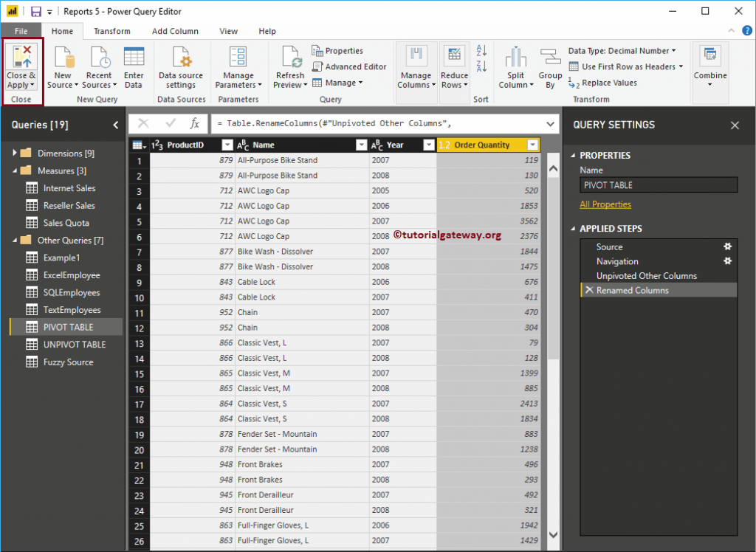Viewport: 756px width, 552px height.
Task: Open the Name column filter dropdown
Action: click(x=361, y=145)
